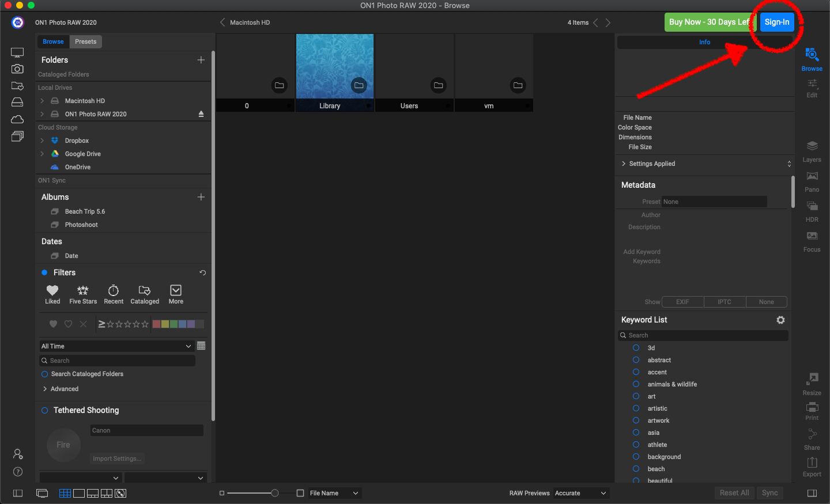This screenshot has width=830, height=504.
Task: Open the Layers module
Action: 812,151
